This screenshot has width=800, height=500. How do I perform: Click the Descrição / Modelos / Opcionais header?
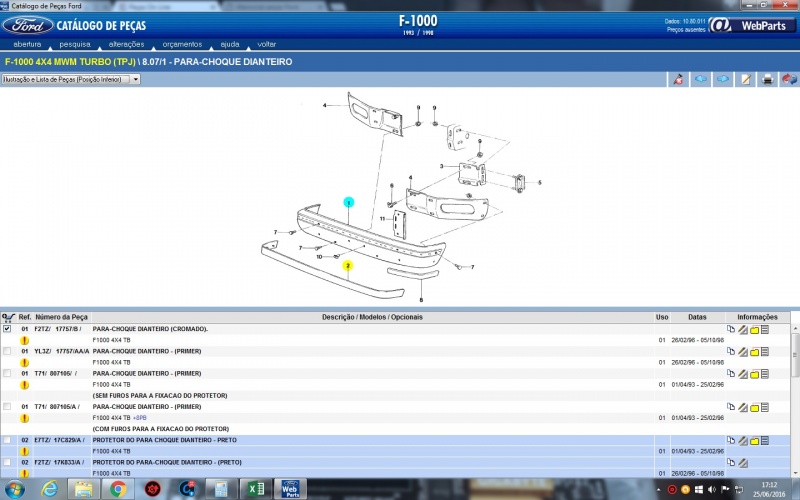[x=372, y=317]
